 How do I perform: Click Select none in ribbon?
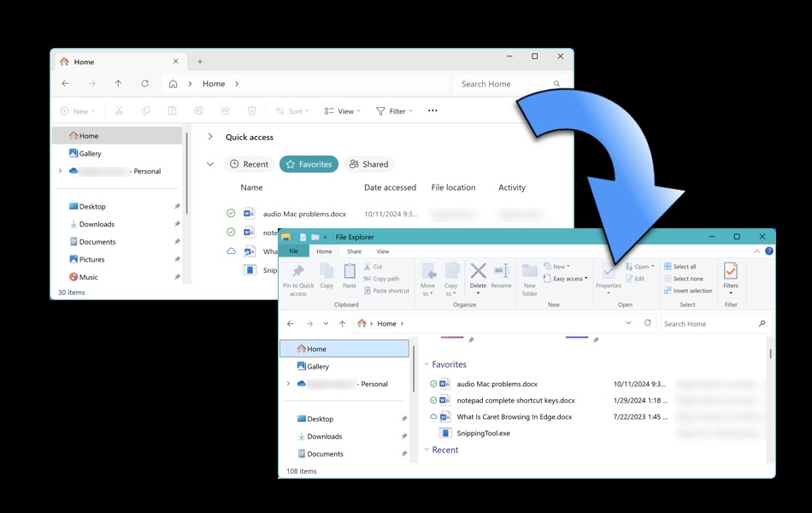click(x=684, y=278)
